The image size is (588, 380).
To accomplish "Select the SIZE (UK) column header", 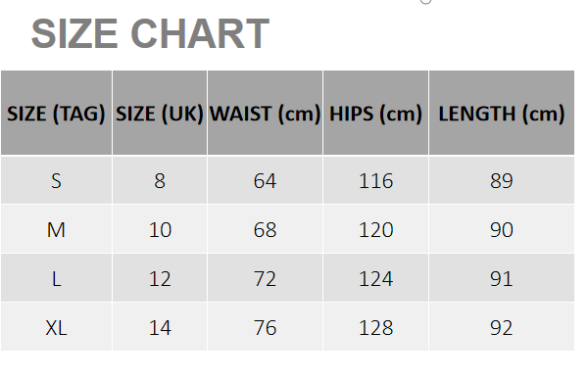I will coord(160,113).
